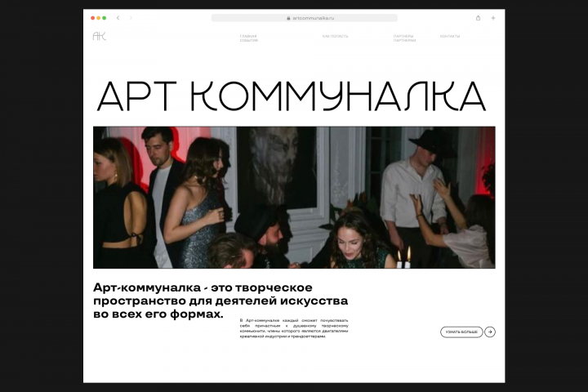Open the ПАРТНЕРАМ menu item
This screenshot has width=588, height=392.
click(404, 41)
